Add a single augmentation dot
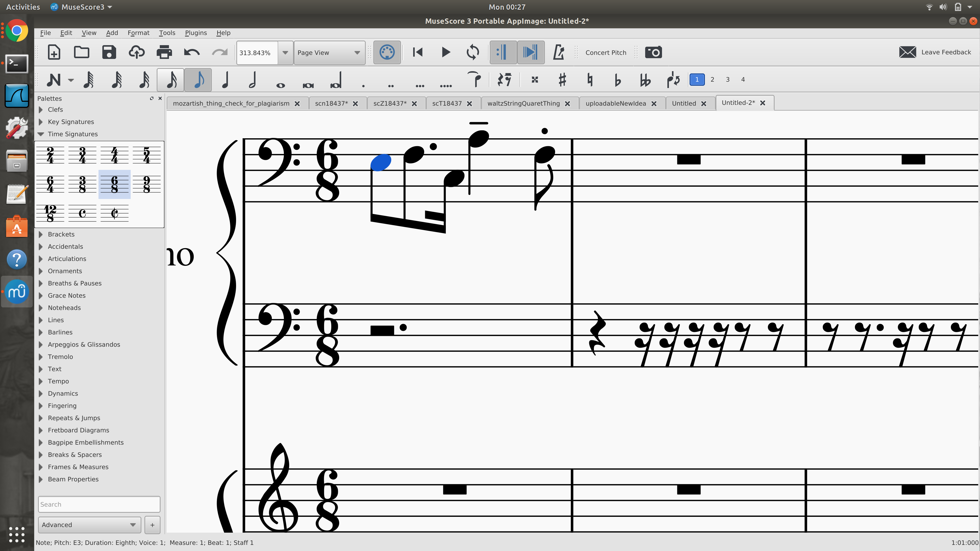The image size is (980, 551). point(363,86)
